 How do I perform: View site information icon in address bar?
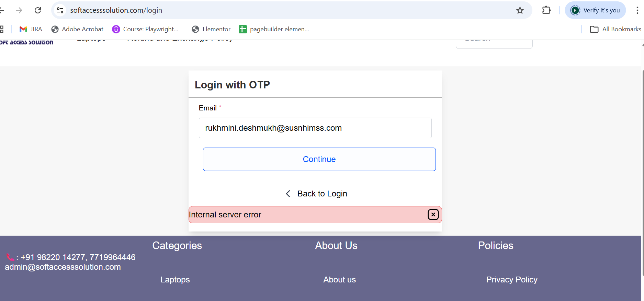(x=60, y=10)
